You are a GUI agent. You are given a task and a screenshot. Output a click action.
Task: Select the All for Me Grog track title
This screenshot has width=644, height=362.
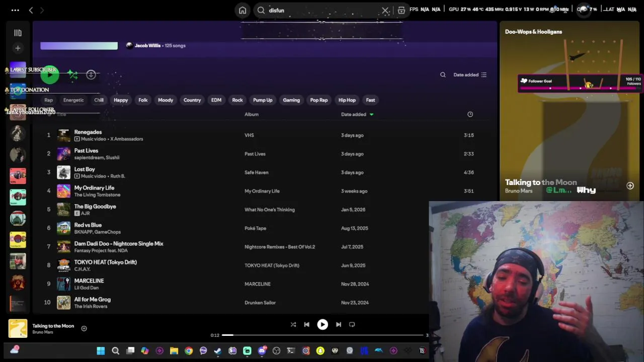coord(93,300)
